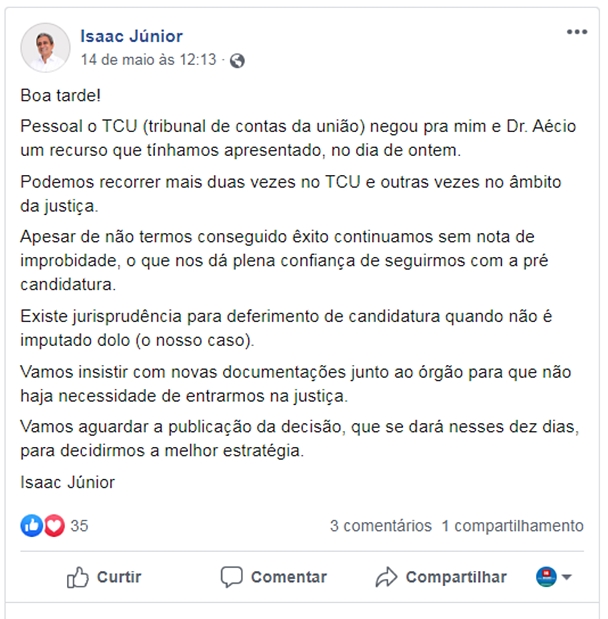
Task: Open the timestamp "14 de maio às 12:13"
Action: click(148, 60)
